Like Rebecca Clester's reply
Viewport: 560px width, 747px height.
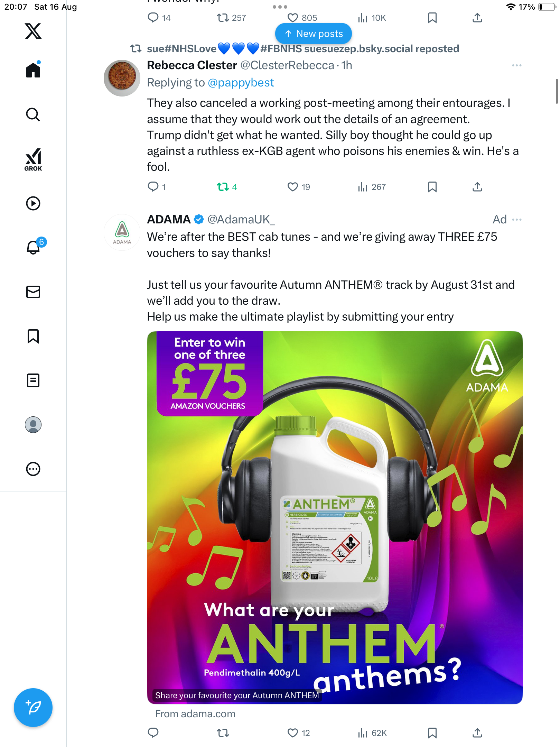293,187
